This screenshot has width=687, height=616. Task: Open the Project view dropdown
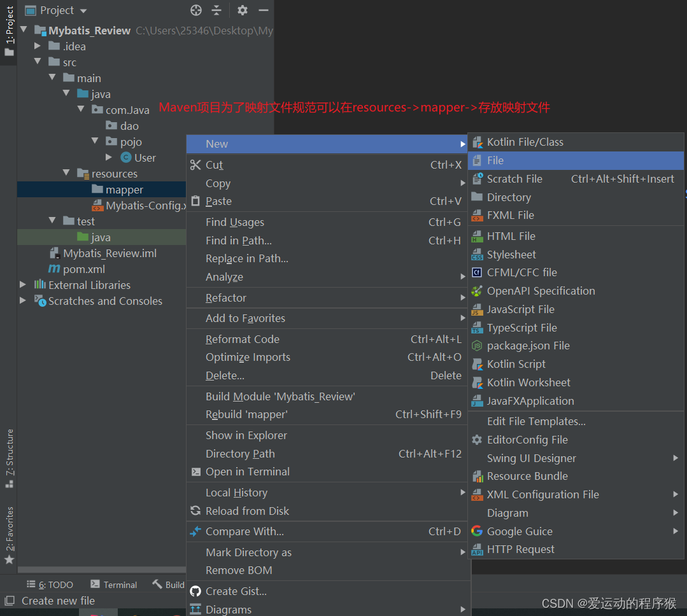[x=83, y=11]
